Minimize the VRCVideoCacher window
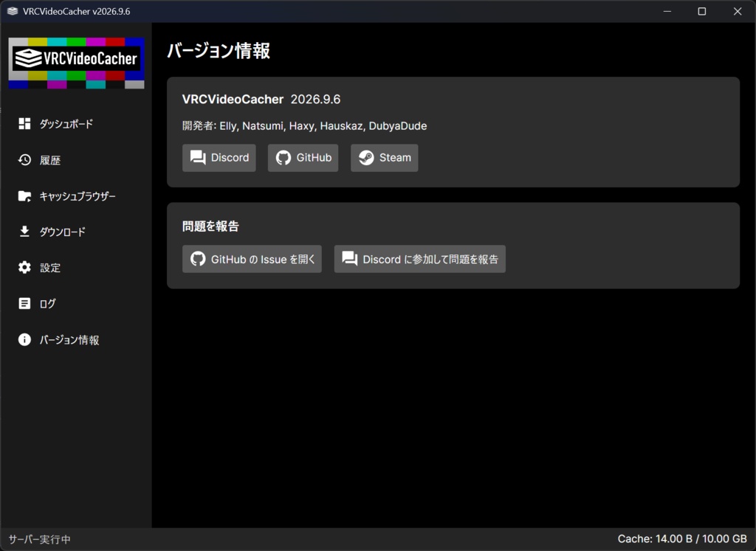Screen dimensions: 756x551 pos(667,11)
